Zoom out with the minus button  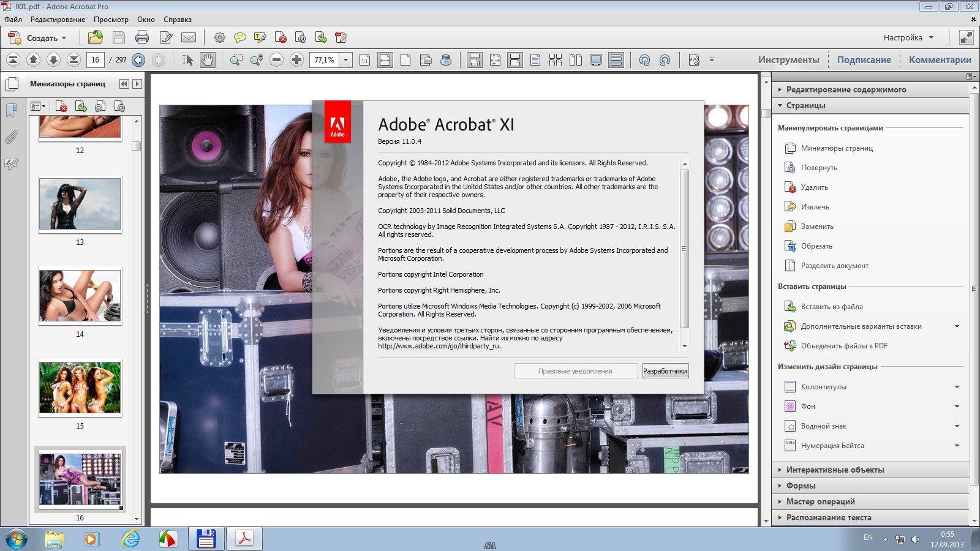(x=277, y=59)
